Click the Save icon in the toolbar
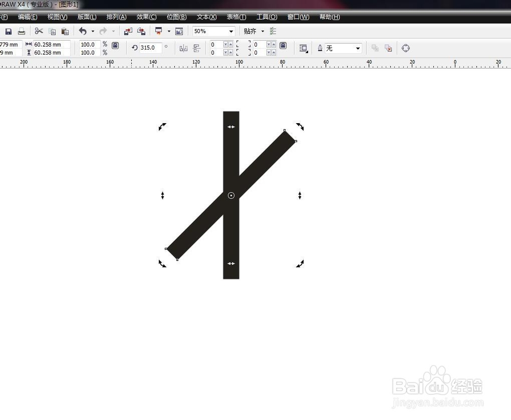511x420 pixels. pyautogui.click(x=9, y=31)
